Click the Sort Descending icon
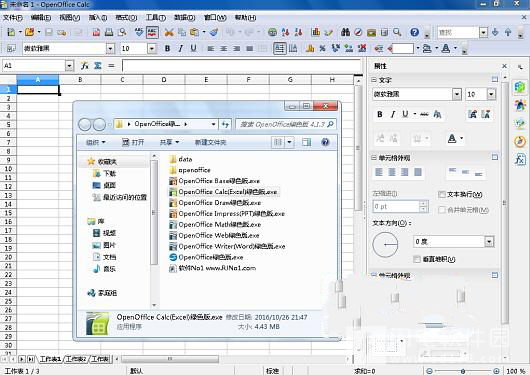Viewport: 530px width, 375px height. pyautogui.click(x=298, y=32)
